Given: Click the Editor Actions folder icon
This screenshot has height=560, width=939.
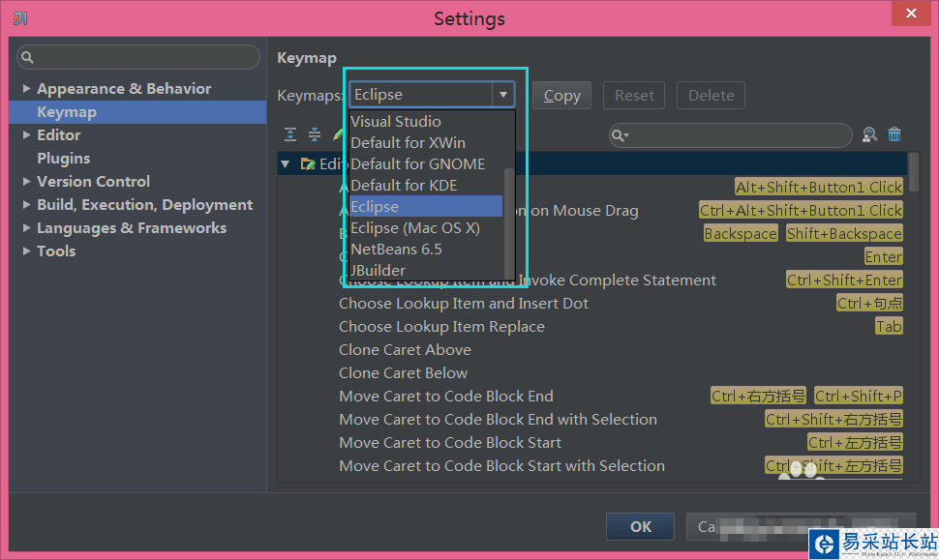Looking at the screenshot, I should pos(308,163).
